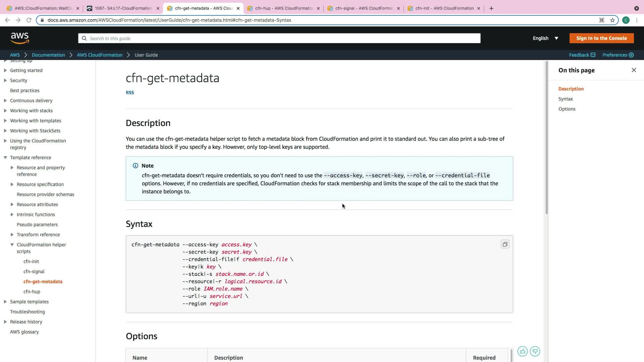Click Sign In to the Console
Viewport: 644px width, 362px height.
pyautogui.click(x=601, y=38)
